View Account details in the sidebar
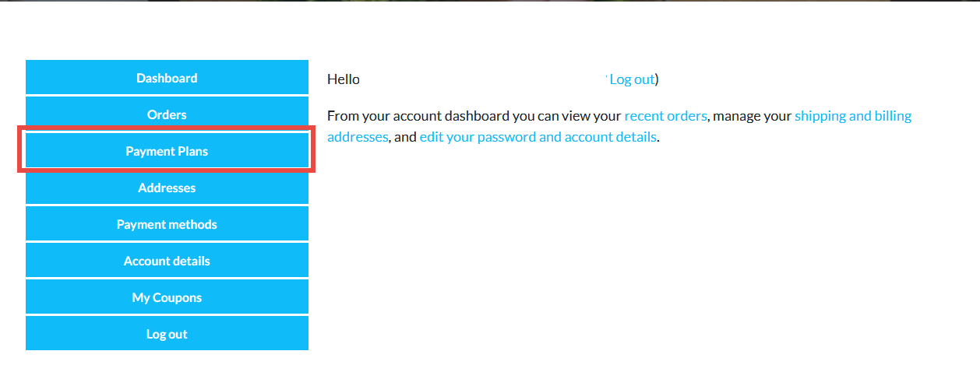 (167, 261)
